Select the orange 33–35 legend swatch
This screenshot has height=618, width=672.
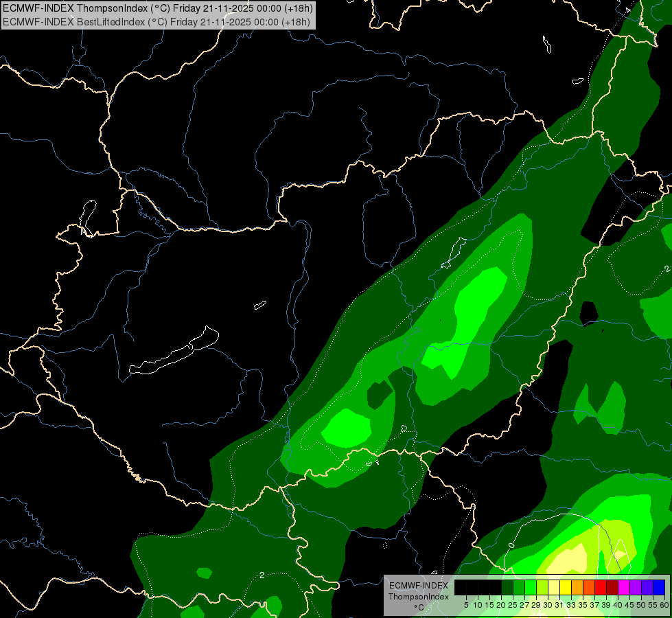point(577,587)
